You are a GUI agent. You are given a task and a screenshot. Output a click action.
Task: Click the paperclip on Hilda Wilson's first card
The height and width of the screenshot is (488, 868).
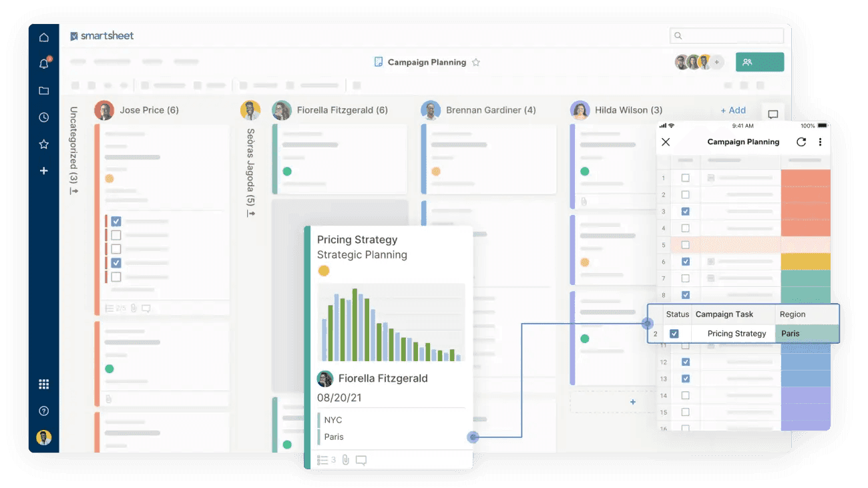pos(584,201)
